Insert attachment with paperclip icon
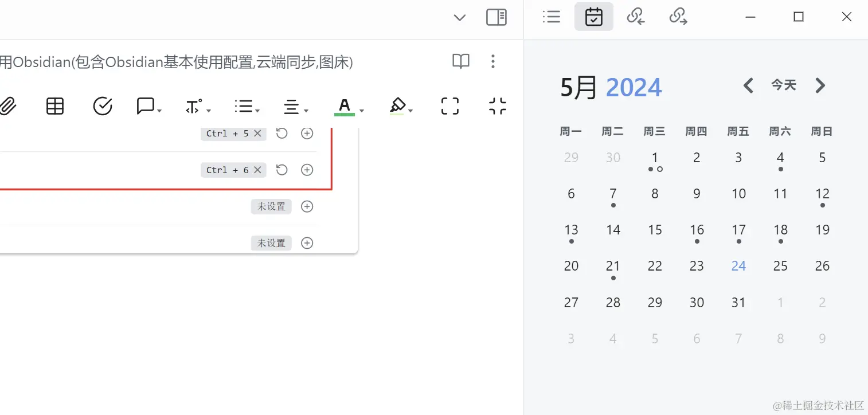The width and height of the screenshot is (868, 415). click(x=6, y=106)
